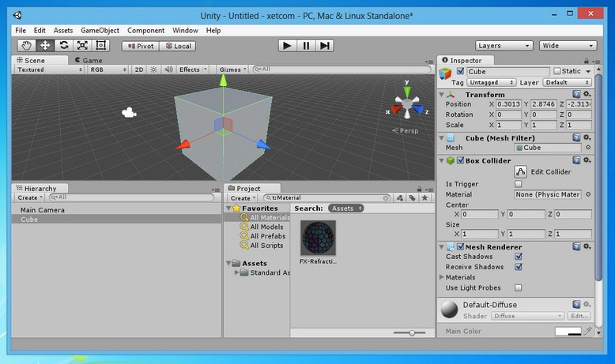The image size is (615, 364).
Task: Select the Hand tool
Action: click(26, 46)
